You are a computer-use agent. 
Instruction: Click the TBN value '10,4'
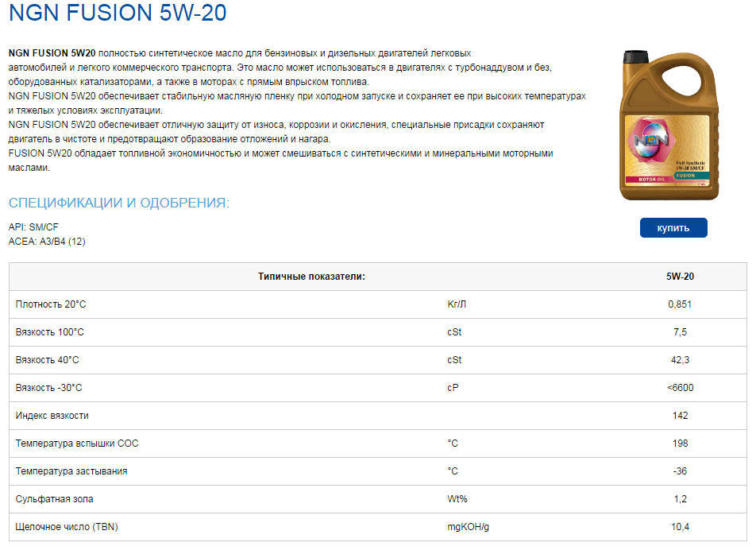click(x=681, y=527)
